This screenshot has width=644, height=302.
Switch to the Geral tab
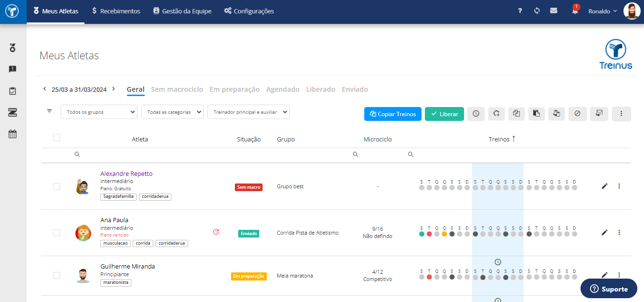pos(136,89)
